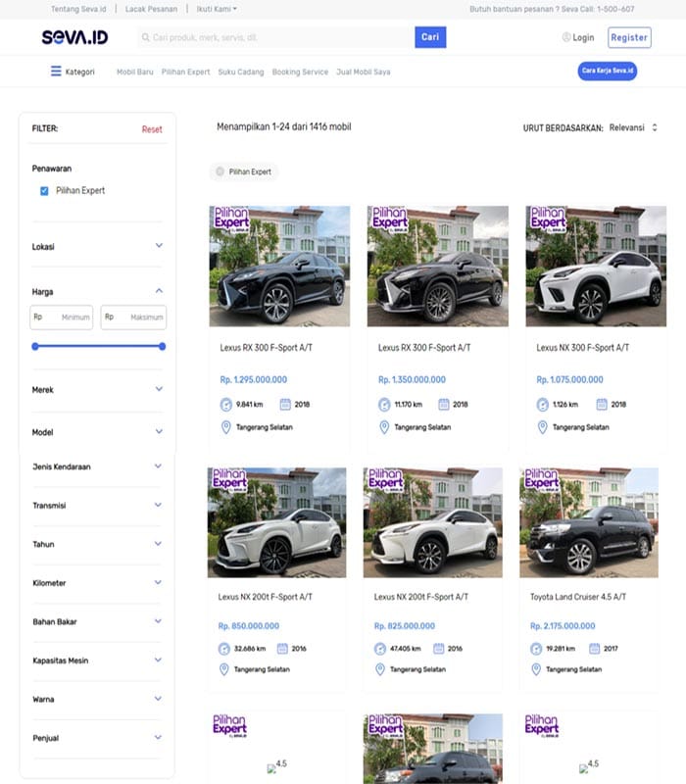The image size is (686, 784).
Task: Click Pilihan Expert badge on Land Cruiser photo
Action: 542,479
